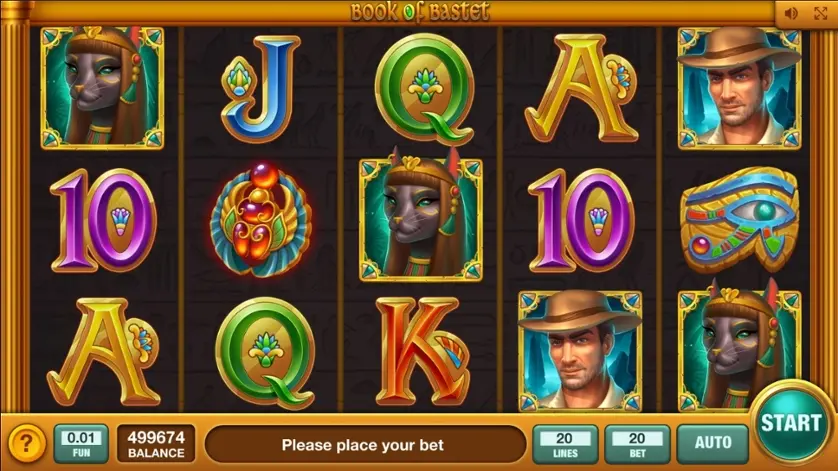Mute the game sound speaker icon

(x=791, y=13)
